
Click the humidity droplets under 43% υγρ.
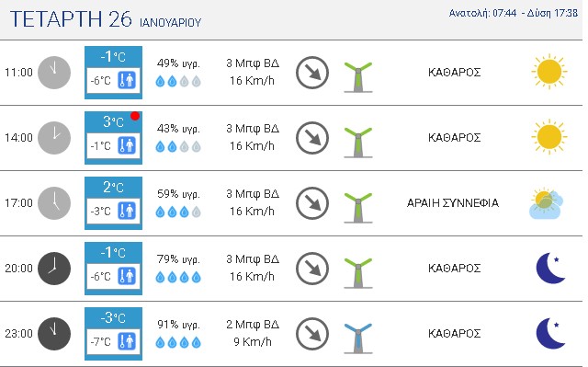tap(178, 147)
